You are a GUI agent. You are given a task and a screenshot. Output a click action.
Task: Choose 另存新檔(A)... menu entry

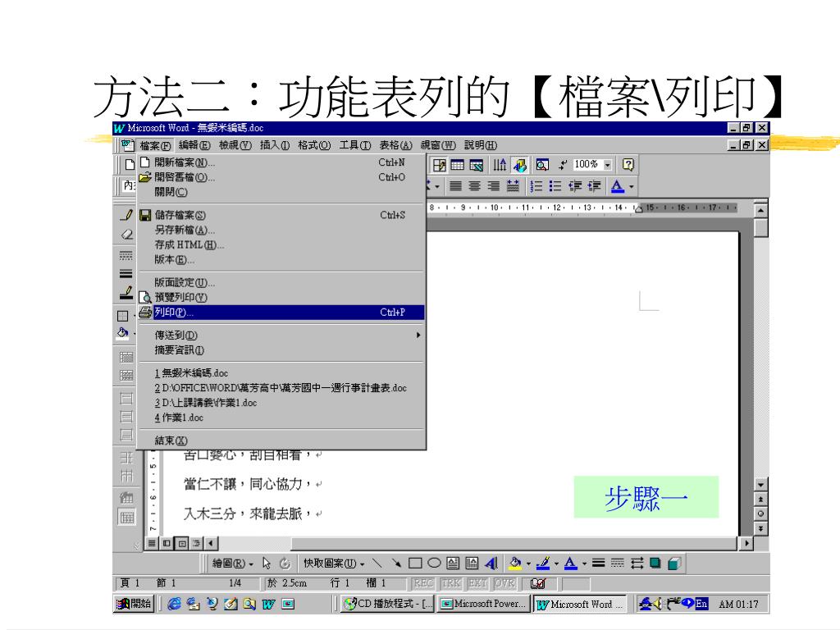pos(281,230)
